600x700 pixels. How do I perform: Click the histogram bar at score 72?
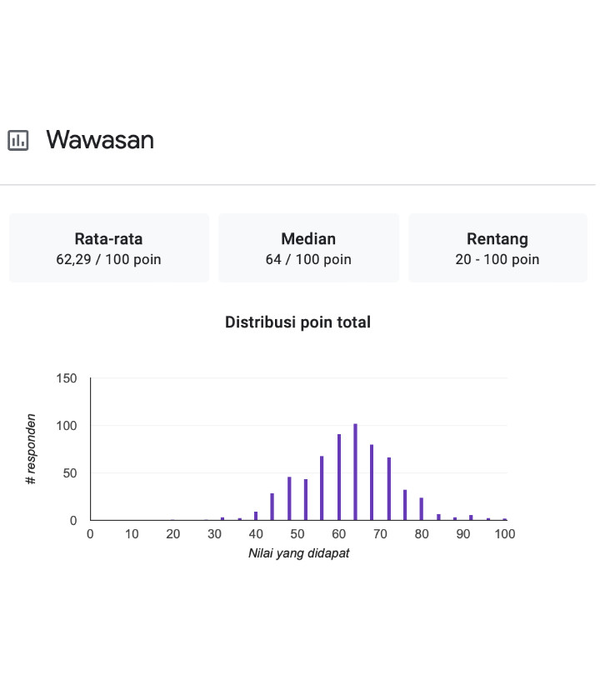(x=388, y=489)
